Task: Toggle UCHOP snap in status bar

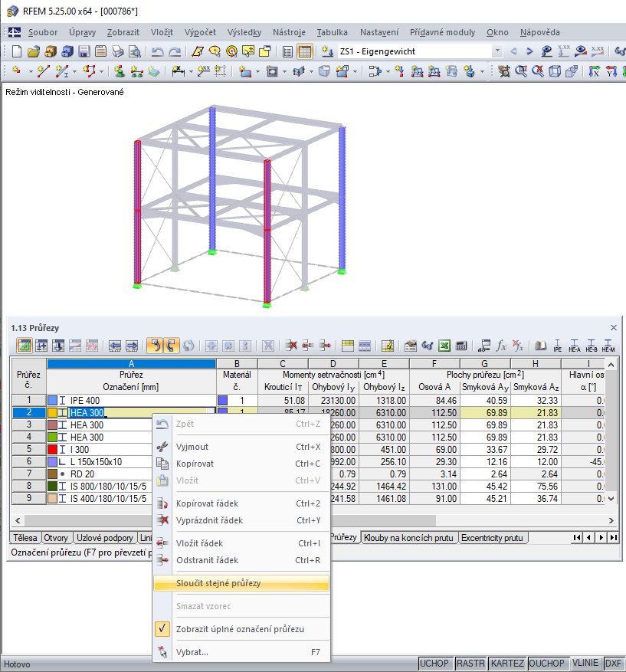Action: (x=434, y=664)
